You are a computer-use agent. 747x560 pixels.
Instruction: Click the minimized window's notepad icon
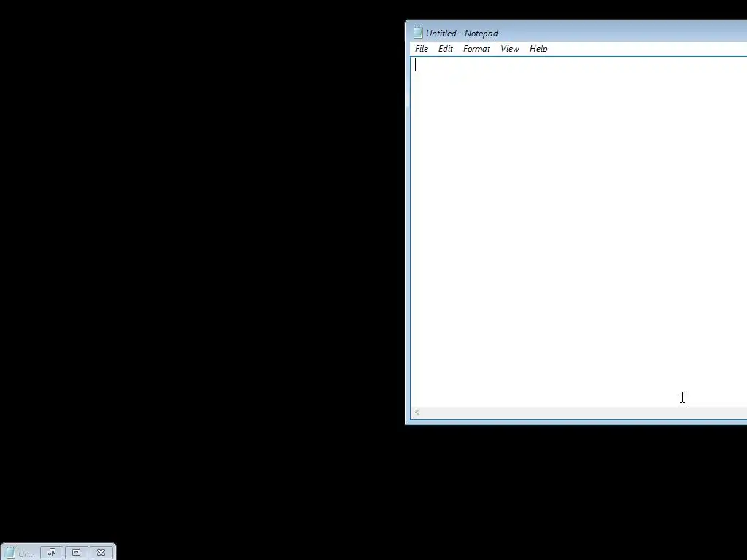[x=10, y=553]
